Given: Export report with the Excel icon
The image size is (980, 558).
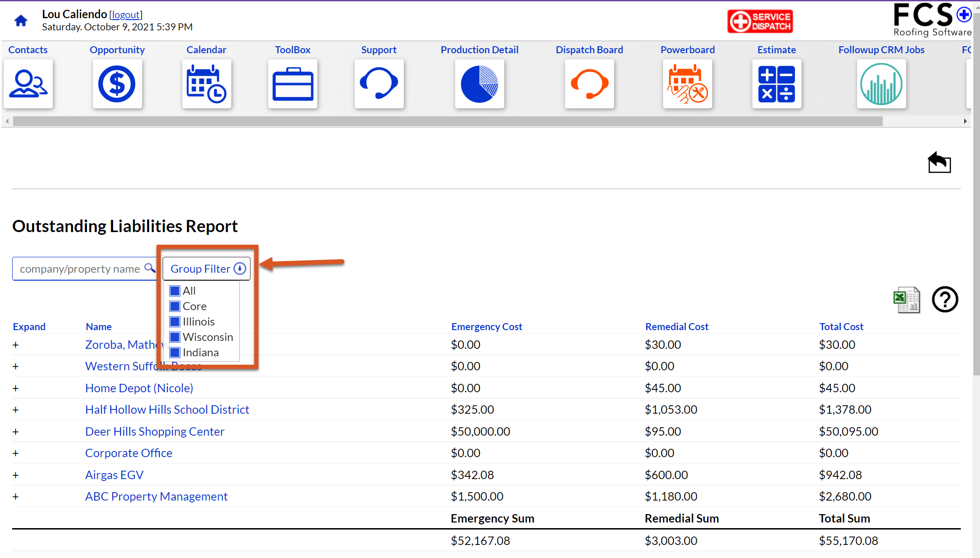Looking at the screenshot, I should tap(907, 299).
